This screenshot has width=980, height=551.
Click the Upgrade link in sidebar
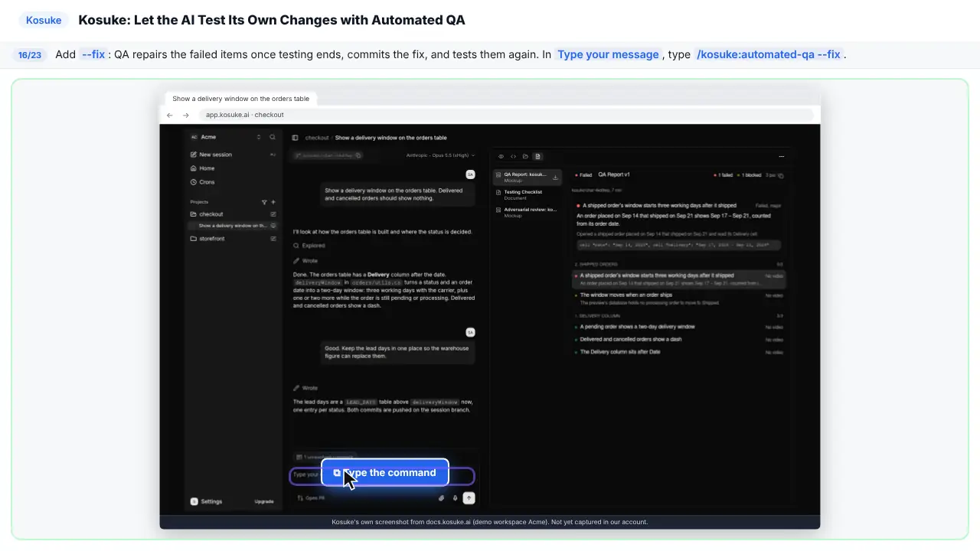pyautogui.click(x=264, y=502)
